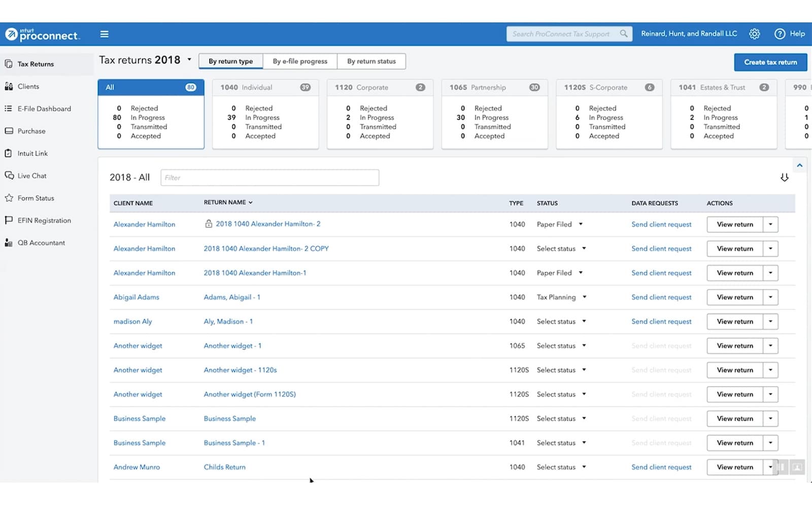This screenshot has height=505, width=812.
Task: Click View return for Childs Return
Action: click(x=735, y=467)
